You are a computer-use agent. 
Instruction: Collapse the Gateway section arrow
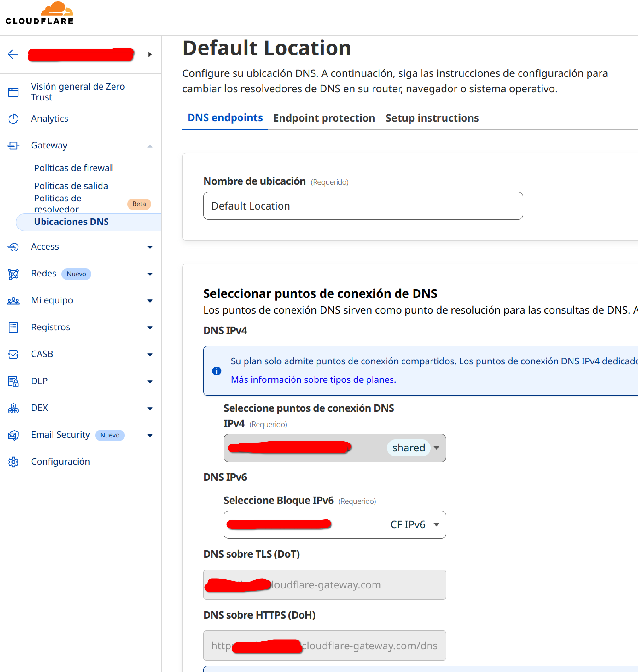150,146
